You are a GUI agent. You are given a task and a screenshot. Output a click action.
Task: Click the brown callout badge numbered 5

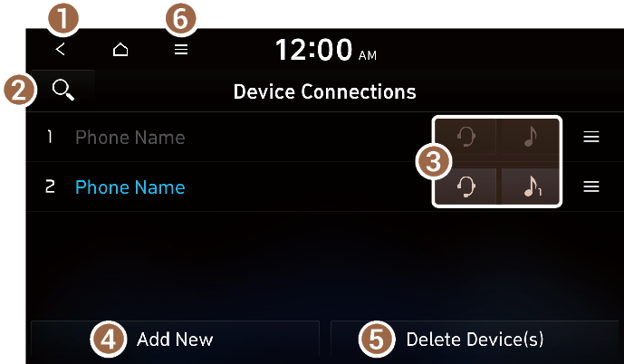377,340
